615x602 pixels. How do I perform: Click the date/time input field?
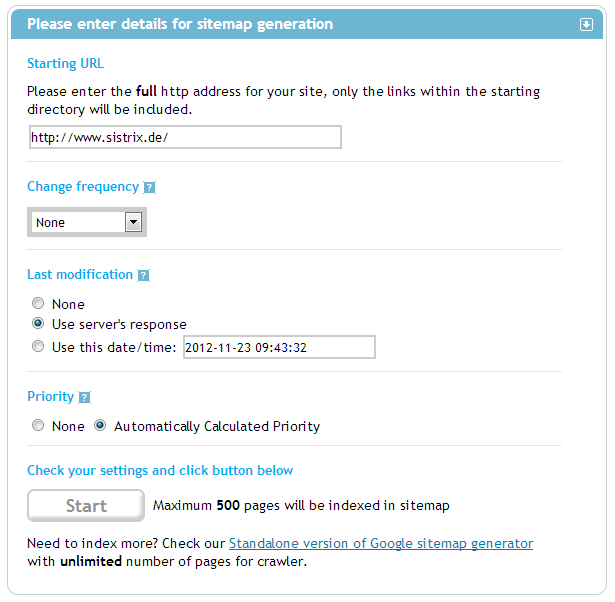tap(279, 347)
